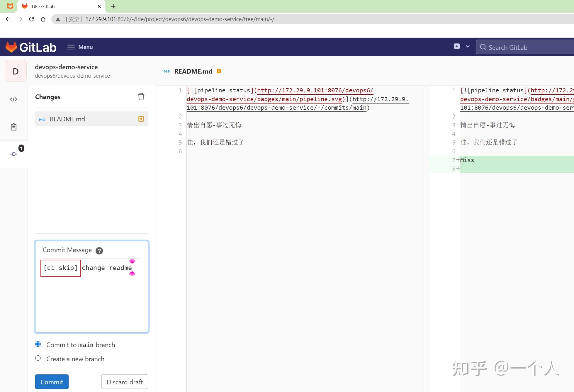Image resolution: width=574 pixels, height=392 pixels.
Task: Open the review panel clipboard icon
Action: click(x=13, y=127)
